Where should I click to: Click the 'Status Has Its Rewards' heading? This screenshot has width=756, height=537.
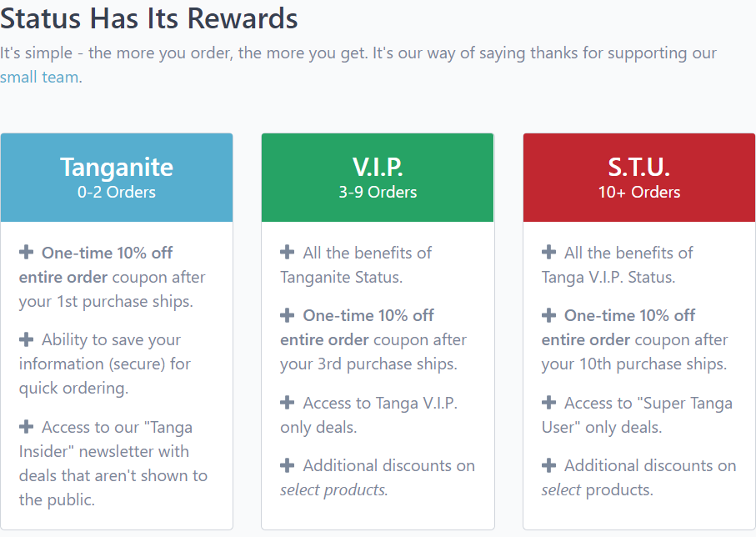[x=149, y=19]
